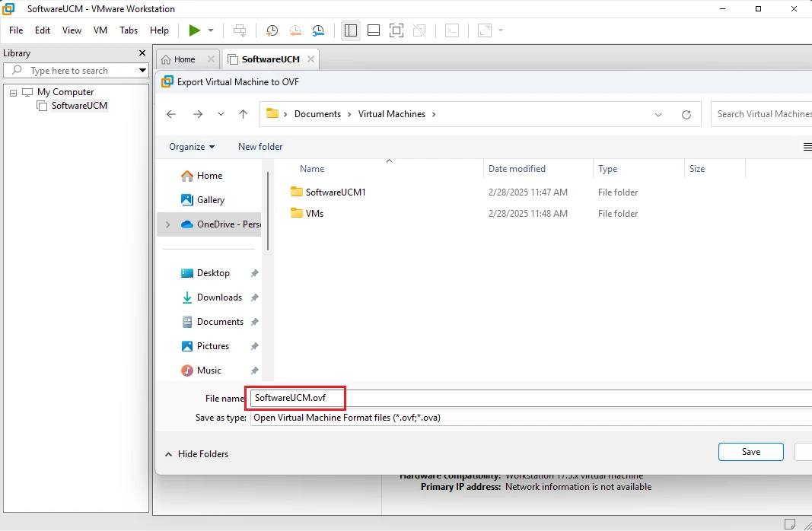Open the console view toolbar icon
This screenshot has width=812, height=531.
tap(452, 30)
